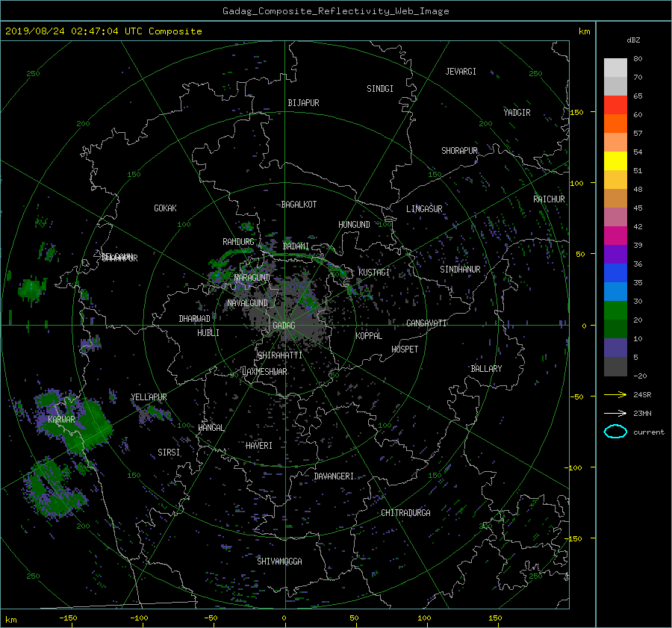This screenshot has width=672, height=628.
Task: Select the yellow 54 dBZ color swatch
Action: [615, 161]
